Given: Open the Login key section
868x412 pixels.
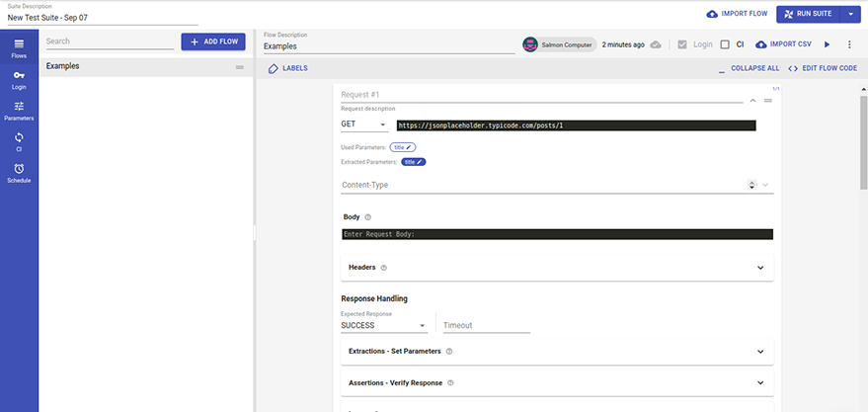Looking at the screenshot, I should click(x=19, y=80).
